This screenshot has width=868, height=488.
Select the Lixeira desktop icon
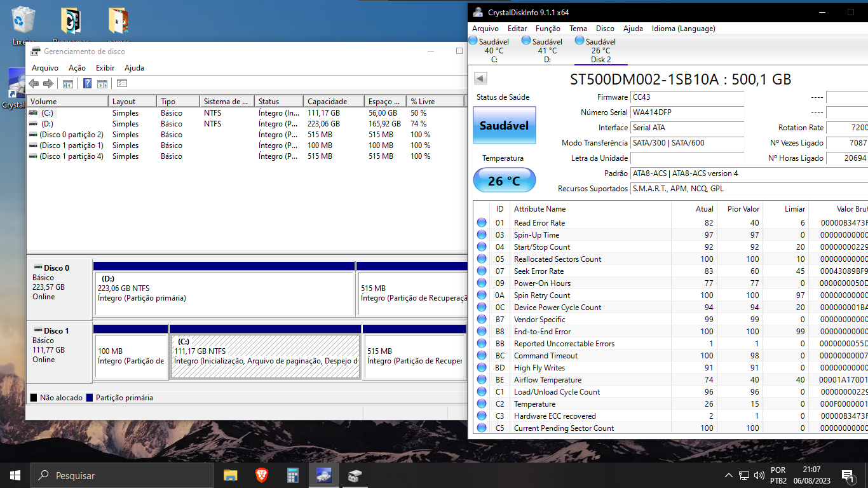(x=24, y=25)
